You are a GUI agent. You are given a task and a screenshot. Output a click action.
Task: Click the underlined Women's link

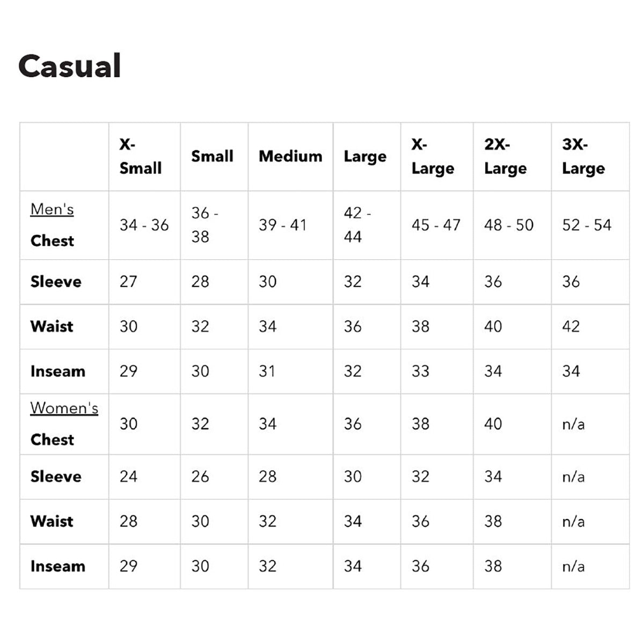coord(64,408)
